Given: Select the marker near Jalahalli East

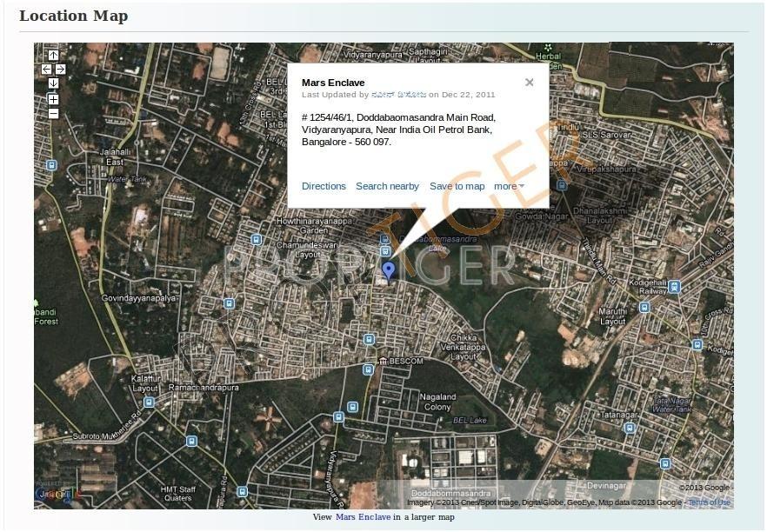Looking at the screenshot, I should pos(50,163).
